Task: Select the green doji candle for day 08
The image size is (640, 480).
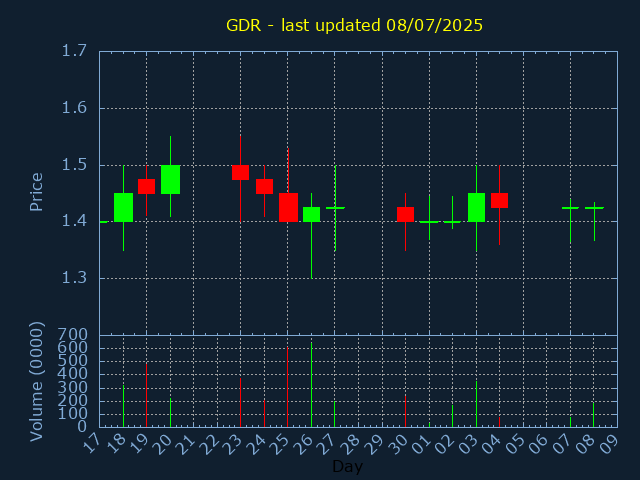Action: (594, 208)
